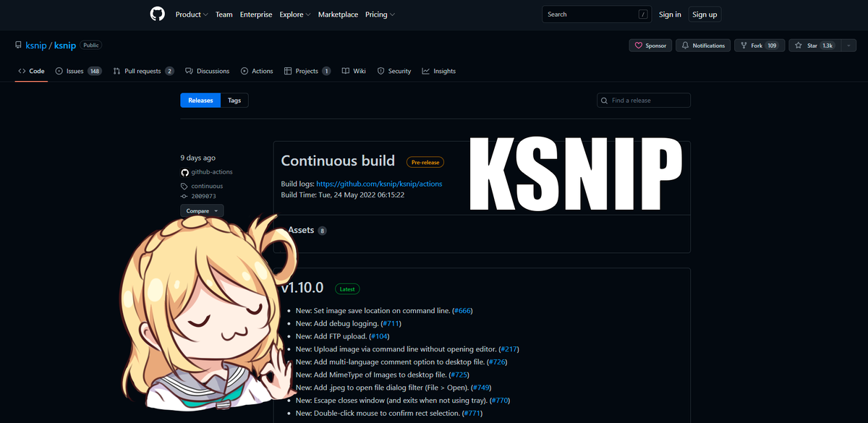The image size is (868, 423).
Task: Open issue #725 link
Action: (x=459, y=375)
